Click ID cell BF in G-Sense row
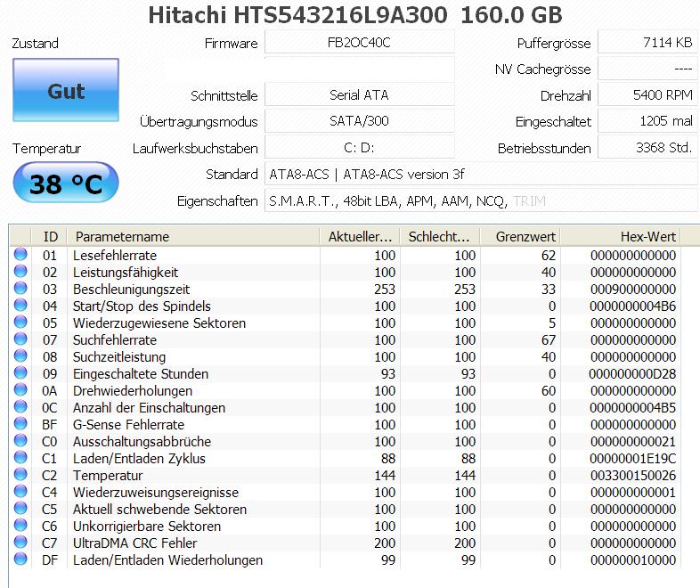This screenshot has height=588, width=700. 50,425
